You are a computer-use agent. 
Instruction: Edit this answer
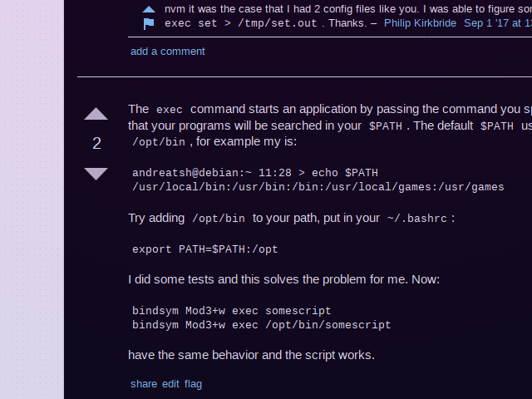click(x=170, y=384)
